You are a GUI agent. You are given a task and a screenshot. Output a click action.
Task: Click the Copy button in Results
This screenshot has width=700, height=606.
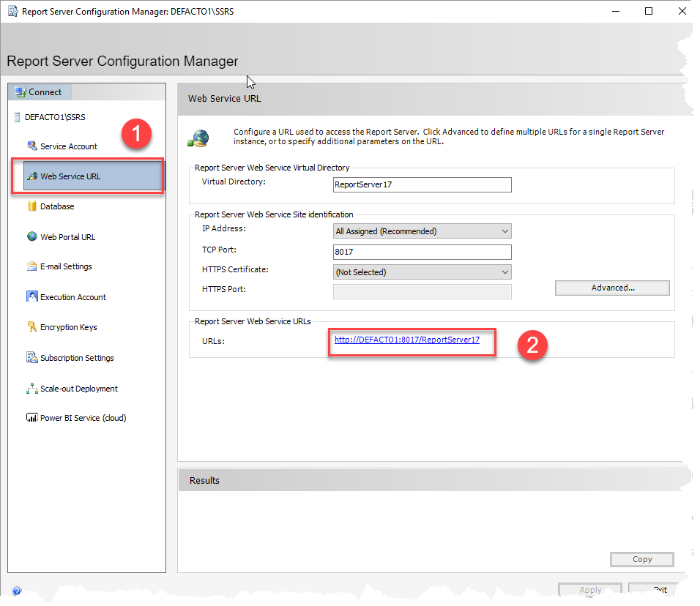[x=641, y=559]
